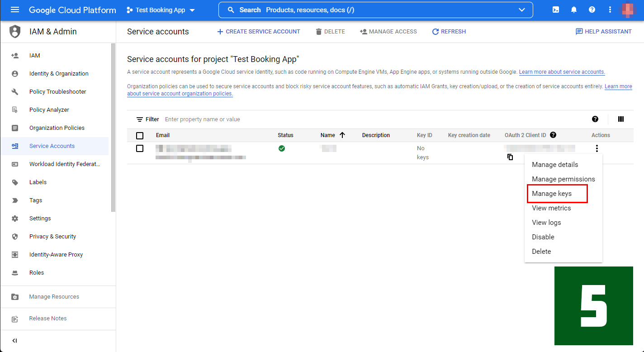Open Learn more about service accounts link

[562, 72]
